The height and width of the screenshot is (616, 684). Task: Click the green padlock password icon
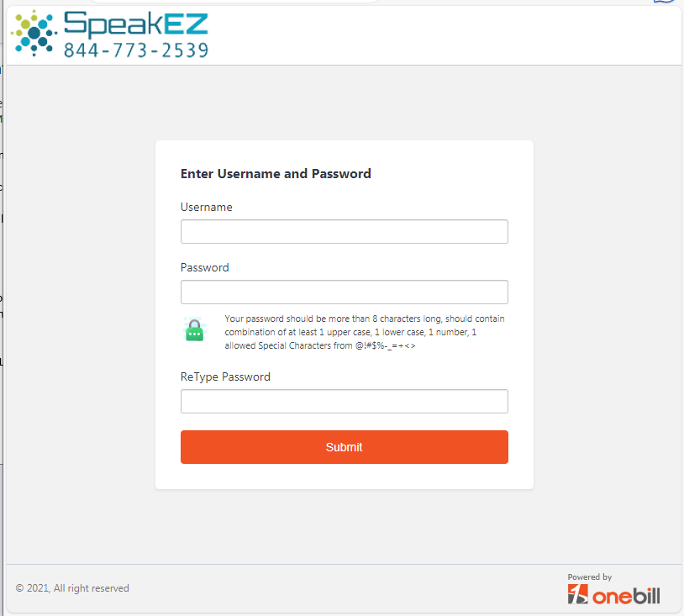point(194,329)
